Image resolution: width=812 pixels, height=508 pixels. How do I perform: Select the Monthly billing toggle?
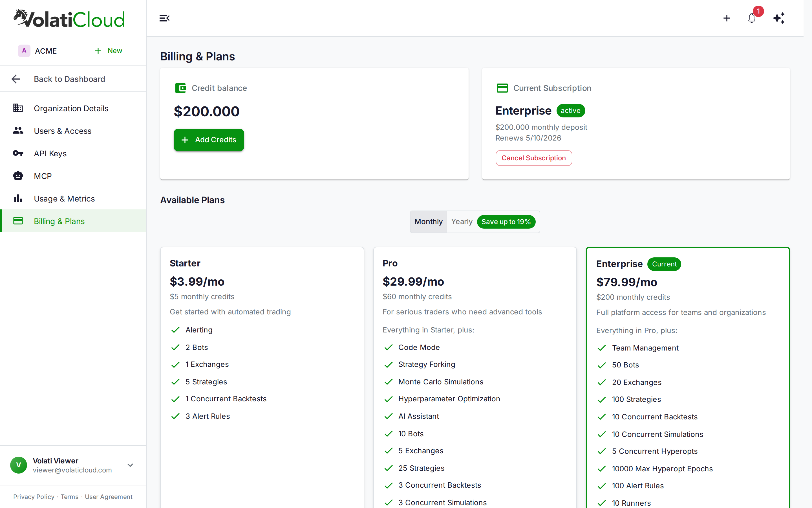[429, 222]
